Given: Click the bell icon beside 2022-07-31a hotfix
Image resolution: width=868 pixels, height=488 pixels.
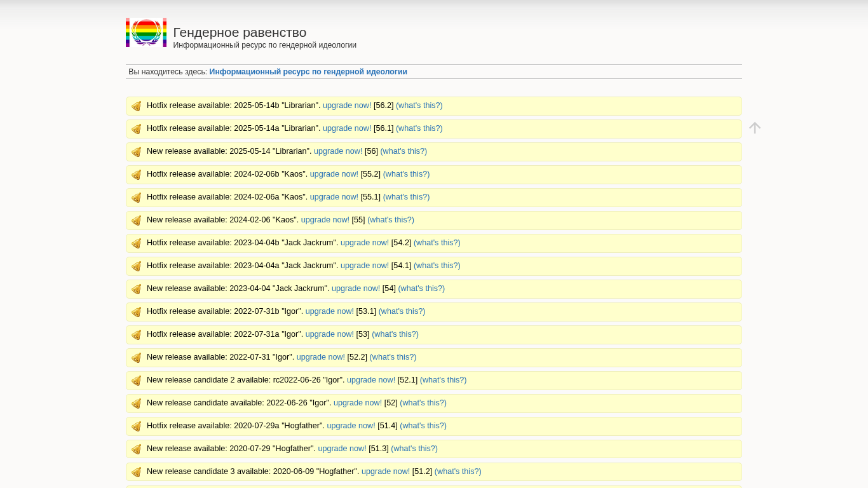Looking at the screenshot, I should 137,335.
